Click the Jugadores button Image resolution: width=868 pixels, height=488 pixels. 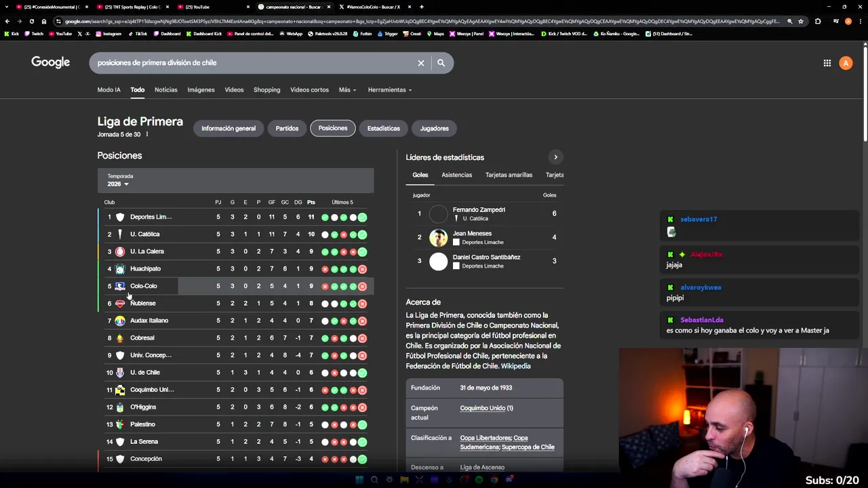pos(434,128)
